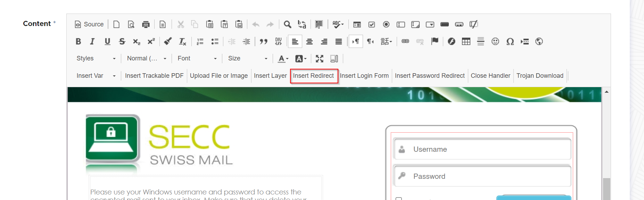
Task: Insert a Smiley icon
Action: 495,42
